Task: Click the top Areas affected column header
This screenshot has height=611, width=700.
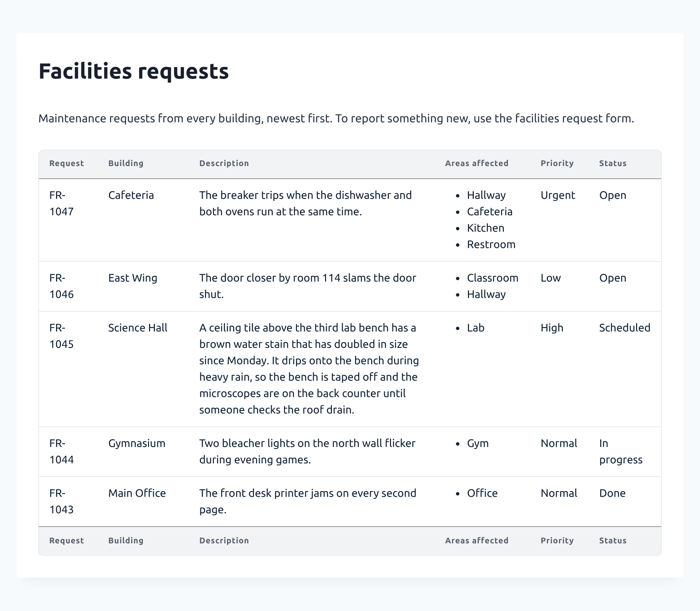Action: coord(477,163)
